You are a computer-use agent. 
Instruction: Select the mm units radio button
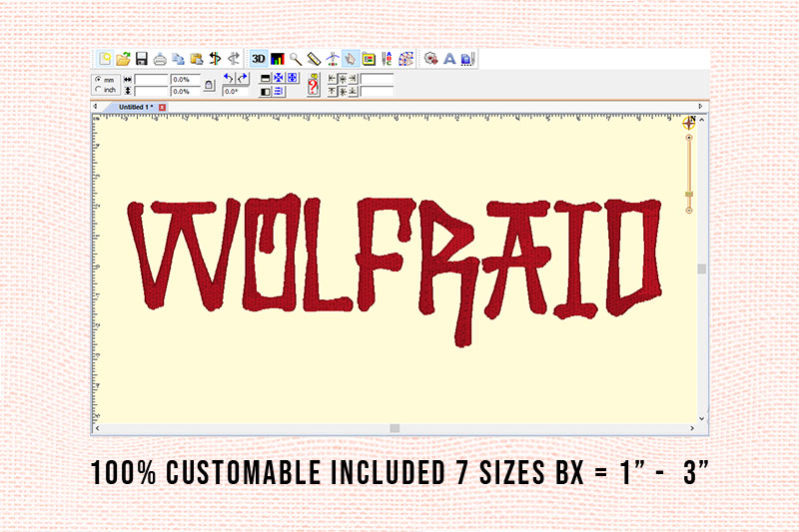pyautogui.click(x=98, y=80)
